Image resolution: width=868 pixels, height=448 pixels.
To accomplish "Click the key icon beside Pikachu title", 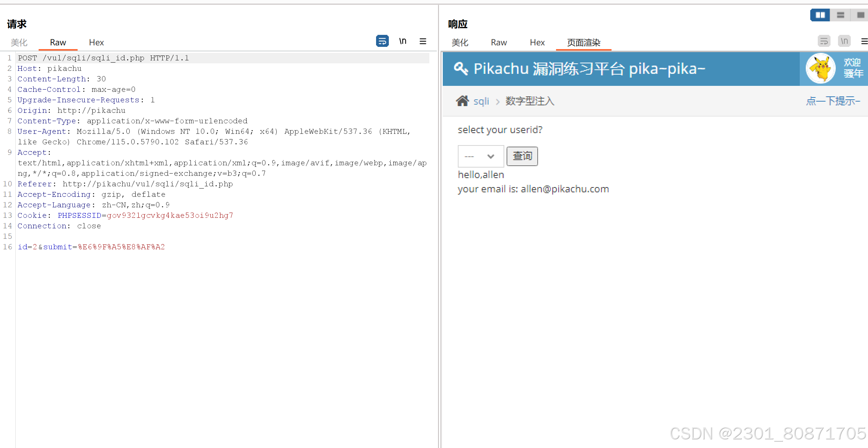I will (x=461, y=69).
